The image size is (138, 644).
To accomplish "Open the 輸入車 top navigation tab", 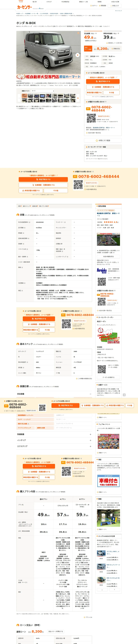I will coord(35,2).
